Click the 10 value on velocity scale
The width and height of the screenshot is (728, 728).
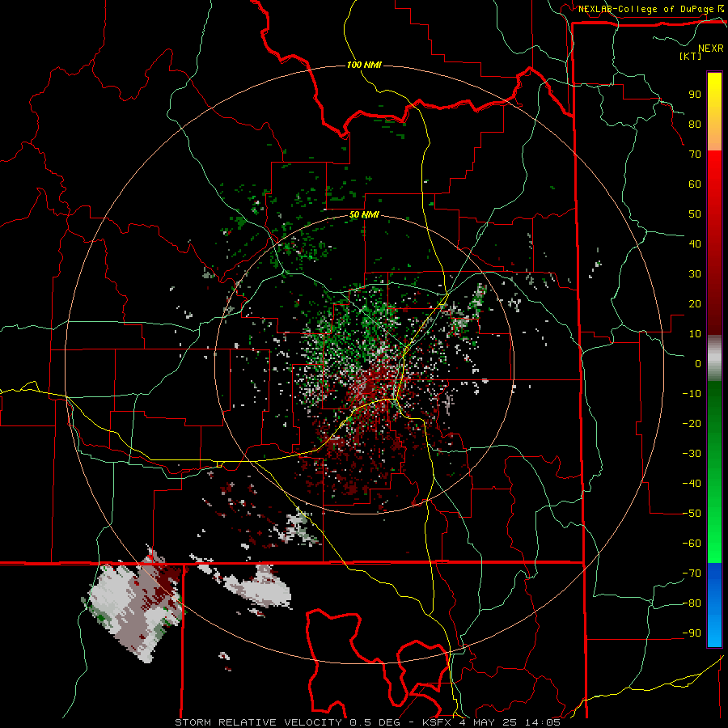click(695, 334)
